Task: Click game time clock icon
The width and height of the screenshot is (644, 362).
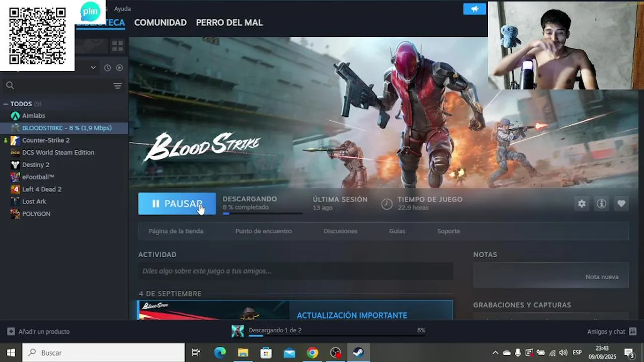Action: point(386,204)
